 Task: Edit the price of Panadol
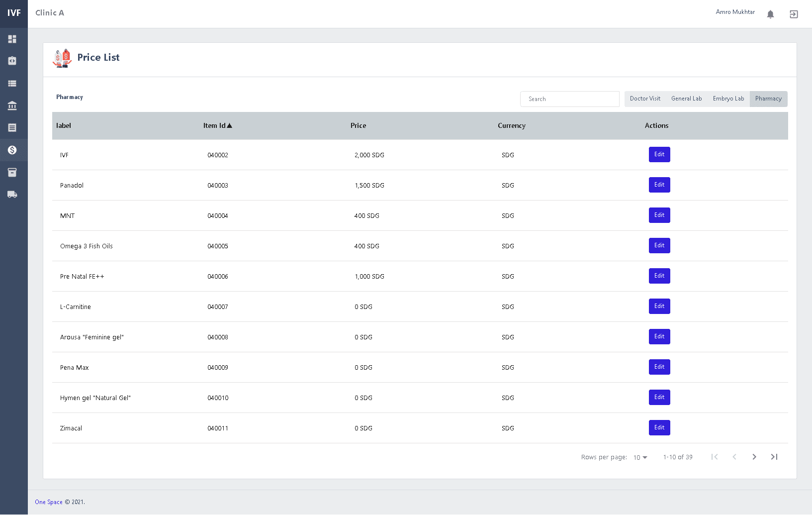point(659,185)
